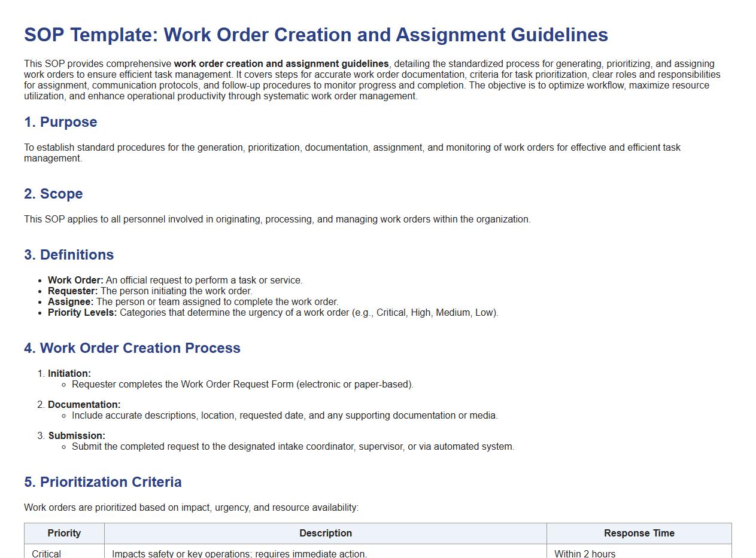756x558 pixels.
Task: Click the main SOP Template title heading
Action: pyautogui.click(x=316, y=35)
